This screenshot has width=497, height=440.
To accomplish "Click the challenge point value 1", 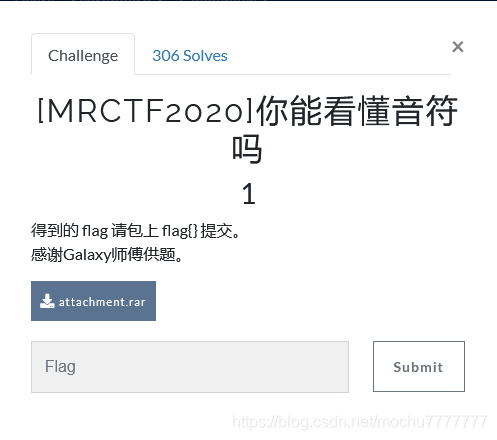I will (248, 194).
